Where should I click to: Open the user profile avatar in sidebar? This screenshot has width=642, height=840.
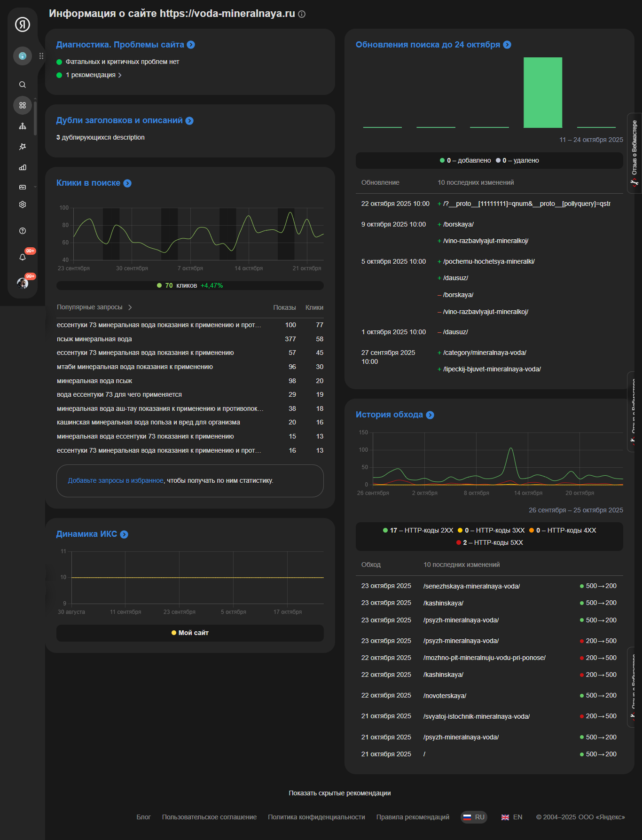coord(22,283)
